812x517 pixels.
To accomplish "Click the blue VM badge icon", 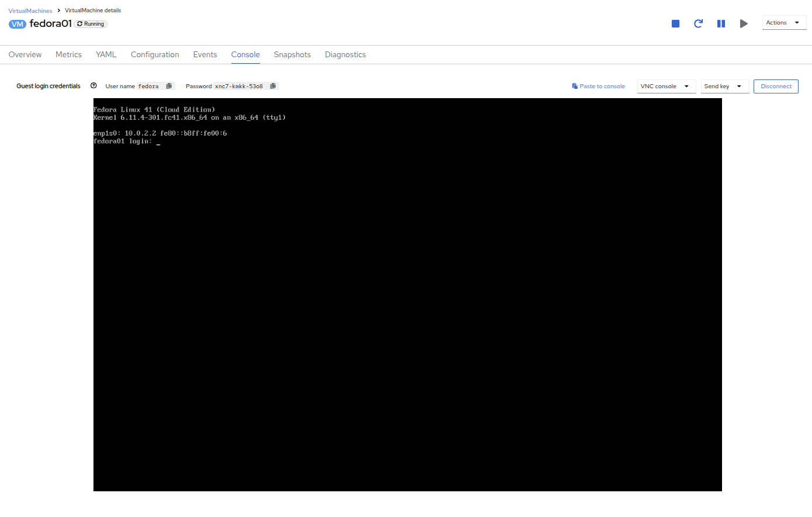I will (18, 24).
